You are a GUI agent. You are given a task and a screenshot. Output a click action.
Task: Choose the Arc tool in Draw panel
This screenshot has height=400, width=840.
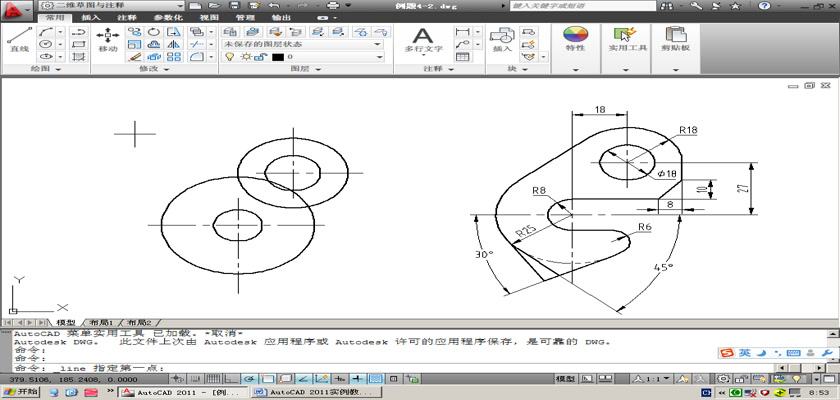point(47,32)
